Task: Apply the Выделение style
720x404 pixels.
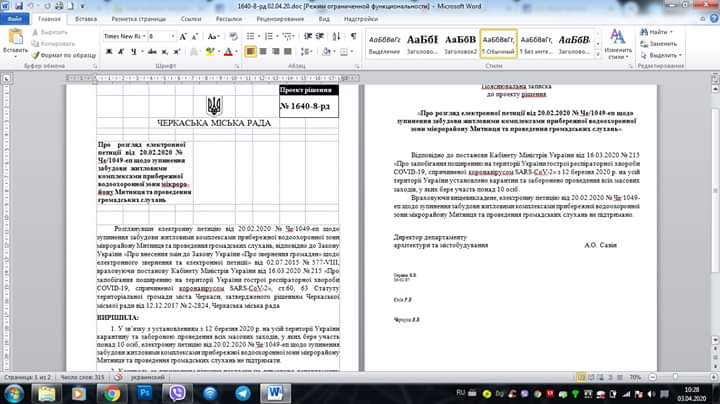Action: click(x=384, y=44)
